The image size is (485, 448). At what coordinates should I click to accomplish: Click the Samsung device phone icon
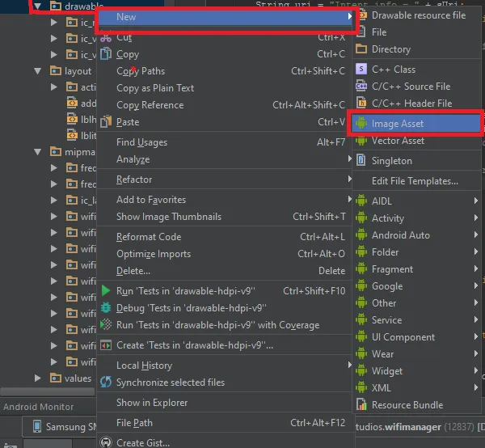37,426
